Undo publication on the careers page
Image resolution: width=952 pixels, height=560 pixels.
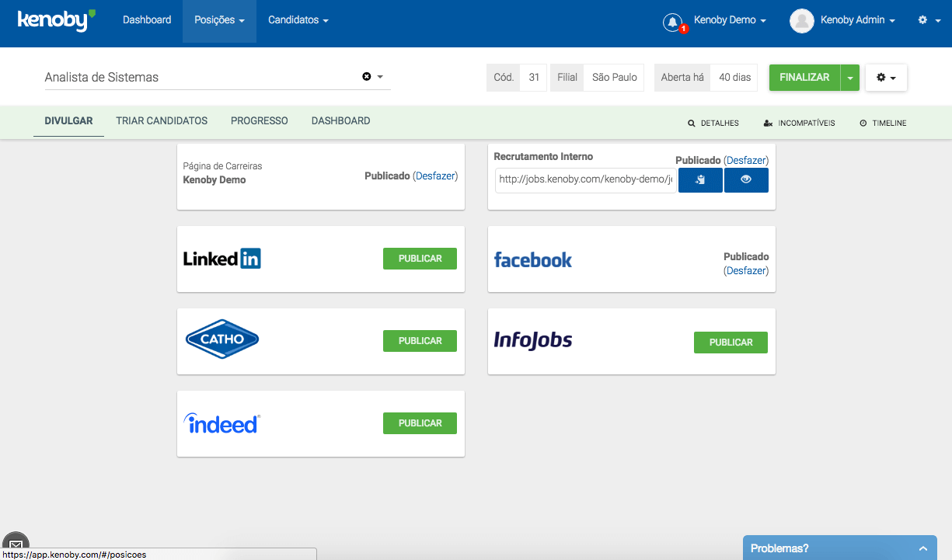(435, 176)
